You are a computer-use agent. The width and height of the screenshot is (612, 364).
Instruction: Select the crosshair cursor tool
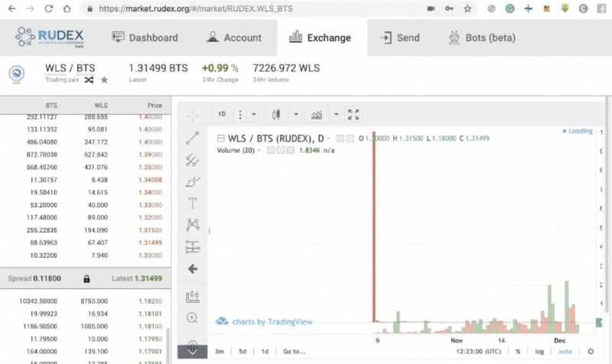[193, 116]
